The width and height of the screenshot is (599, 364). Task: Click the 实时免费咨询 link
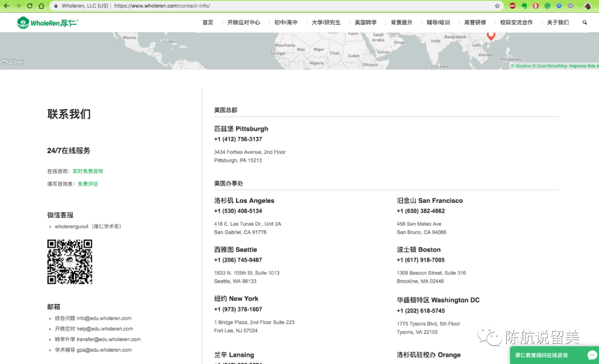[x=88, y=172]
